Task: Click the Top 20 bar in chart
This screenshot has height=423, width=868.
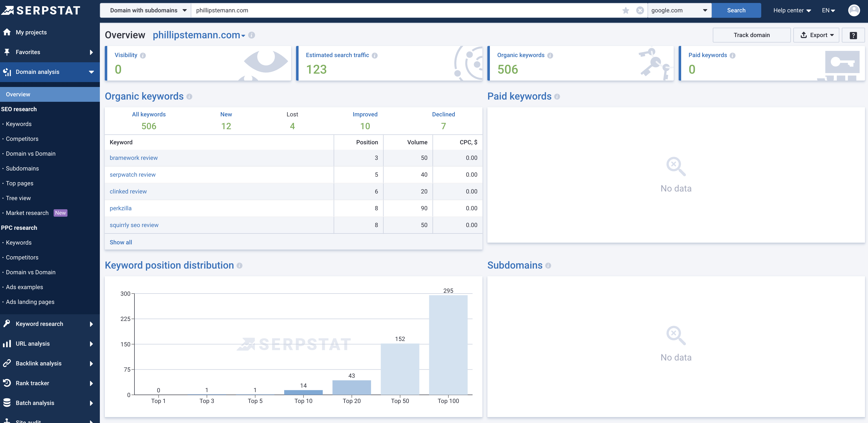Action: [351, 387]
